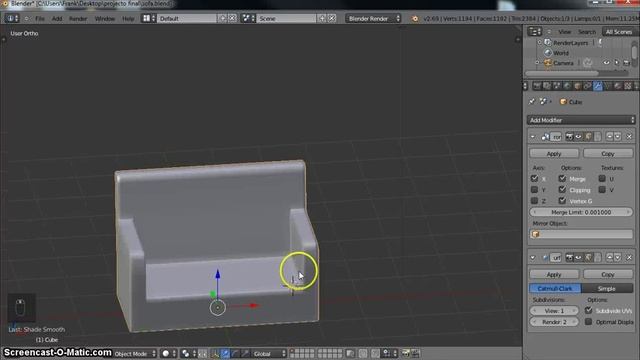Open the World properties tab
Screen dimensions: 640x360
click(567, 86)
